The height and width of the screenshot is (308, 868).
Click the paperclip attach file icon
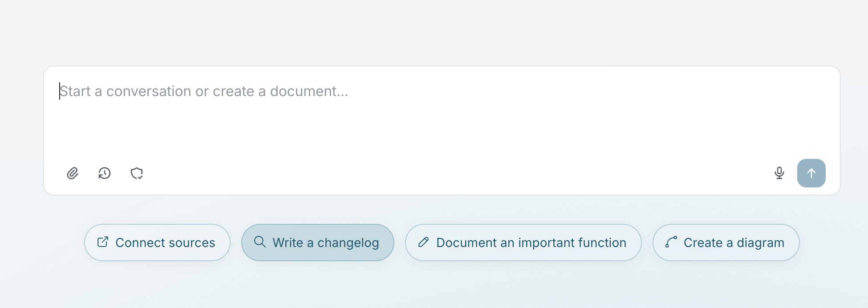(73, 173)
